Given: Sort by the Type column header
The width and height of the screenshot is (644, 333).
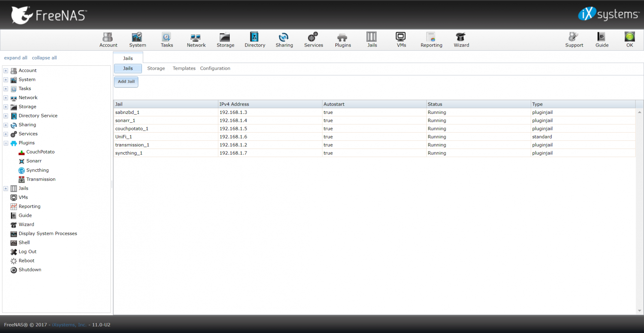Looking at the screenshot, I should tap(583, 104).
